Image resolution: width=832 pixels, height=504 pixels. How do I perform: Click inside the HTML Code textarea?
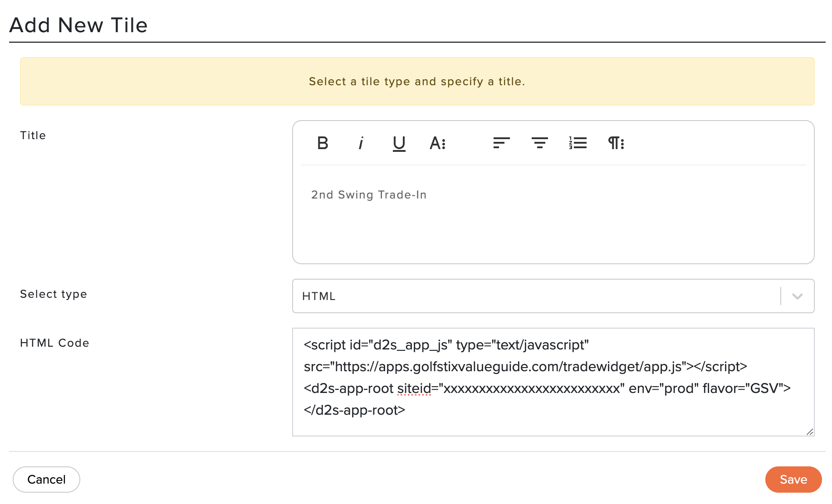coord(553,382)
